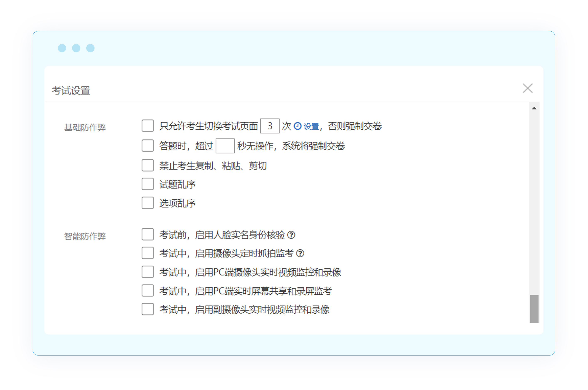Click the scroll up arrow of the scrollbar
The width and height of the screenshot is (588, 390).
click(534, 108)
